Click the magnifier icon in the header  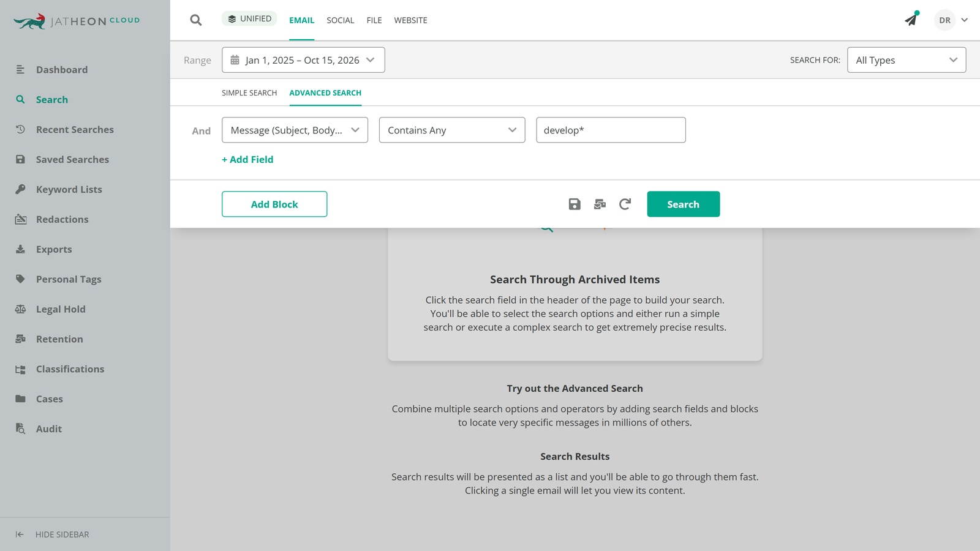click(196, 20)
